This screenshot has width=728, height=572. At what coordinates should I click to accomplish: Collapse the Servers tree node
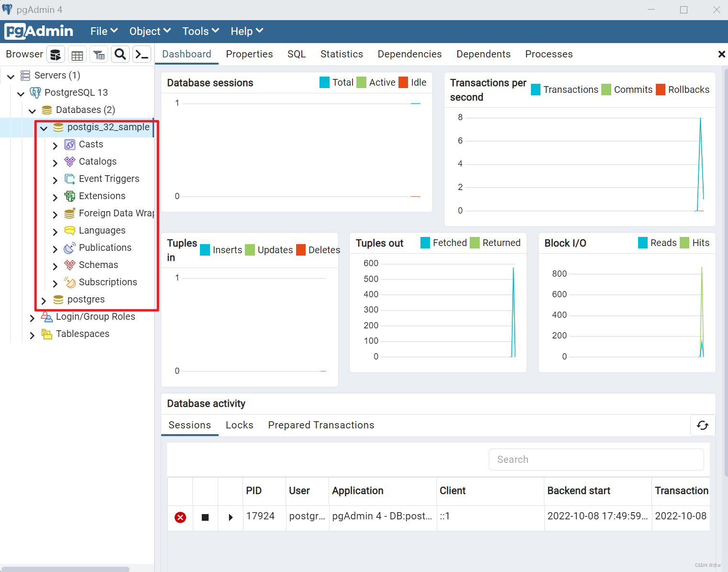coord(11,76)
